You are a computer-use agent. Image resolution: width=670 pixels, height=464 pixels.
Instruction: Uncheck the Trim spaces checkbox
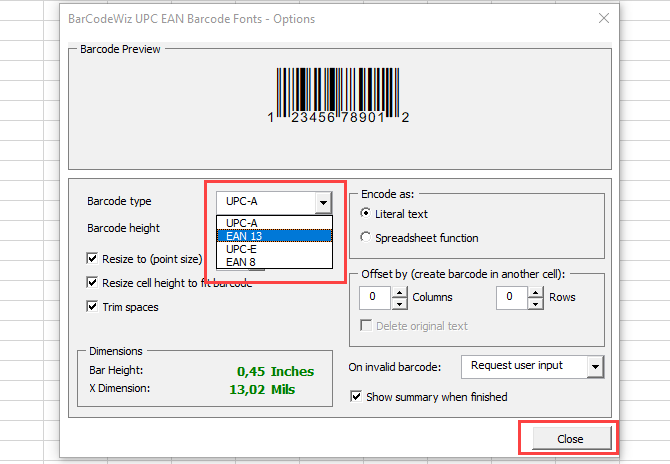click(x=92, y=306)
